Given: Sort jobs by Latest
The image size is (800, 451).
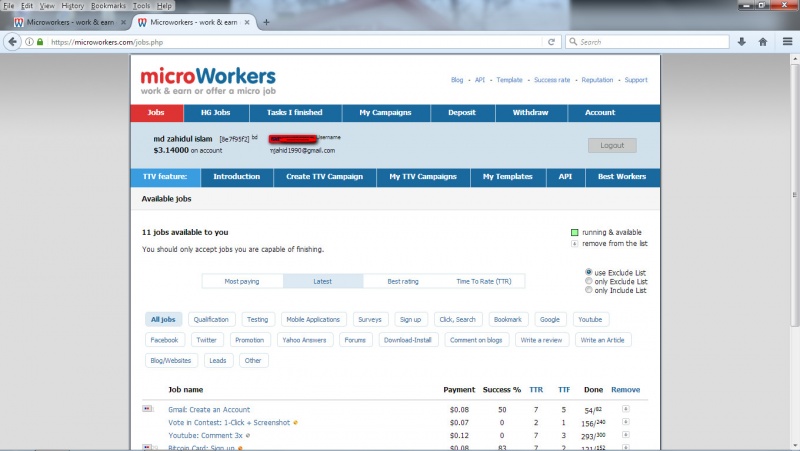Looking at the screenshot, I should click(322, 281).
